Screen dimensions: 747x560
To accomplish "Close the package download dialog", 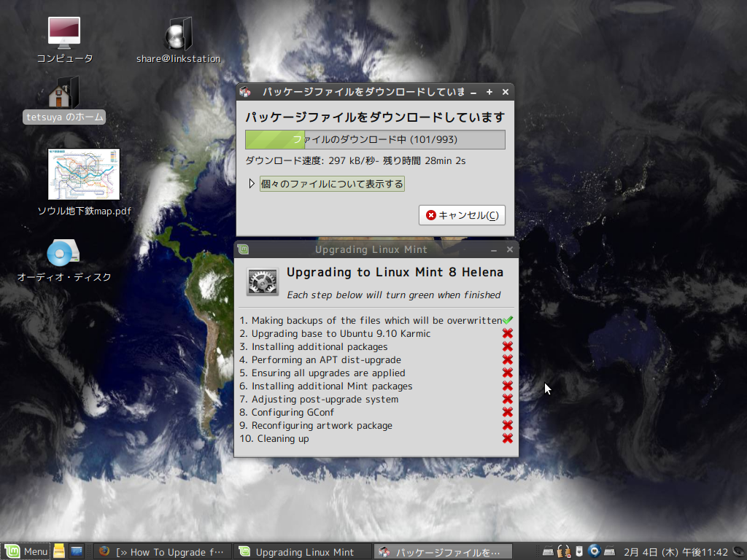I will (x=506, y=92).
